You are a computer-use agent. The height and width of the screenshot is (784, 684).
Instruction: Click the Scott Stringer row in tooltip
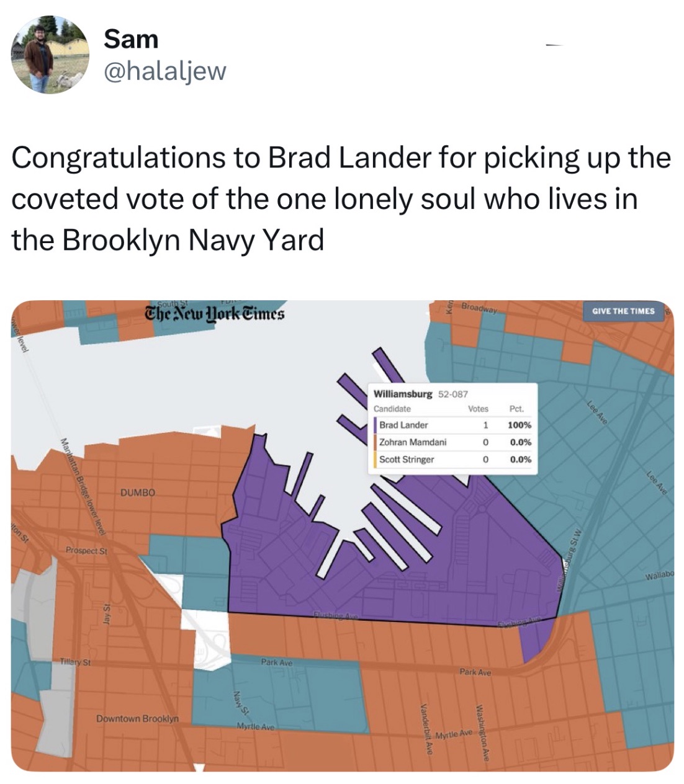pos(452,460)
